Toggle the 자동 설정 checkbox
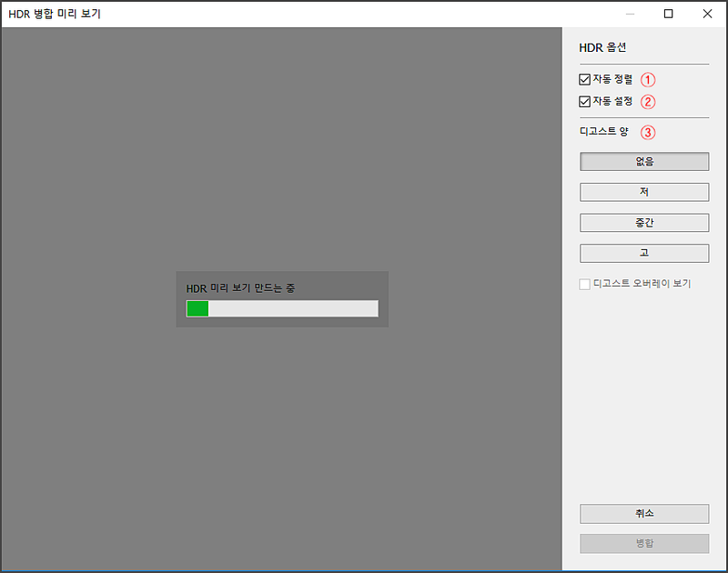Viewport: 728px width, 573px height. tap(584, 101)
